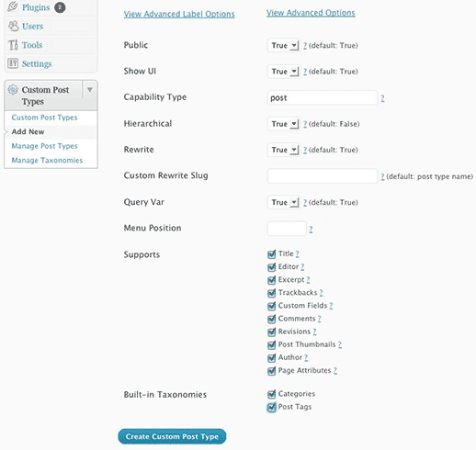
Task: Click the Plugins plug icon in sidebar
Action: point(13,6)
